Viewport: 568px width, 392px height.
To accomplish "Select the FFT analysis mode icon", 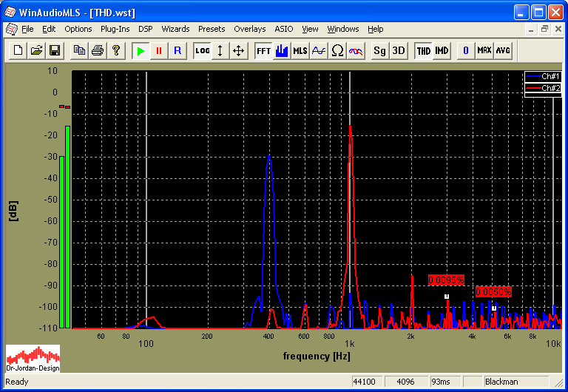I will point(263,50).
